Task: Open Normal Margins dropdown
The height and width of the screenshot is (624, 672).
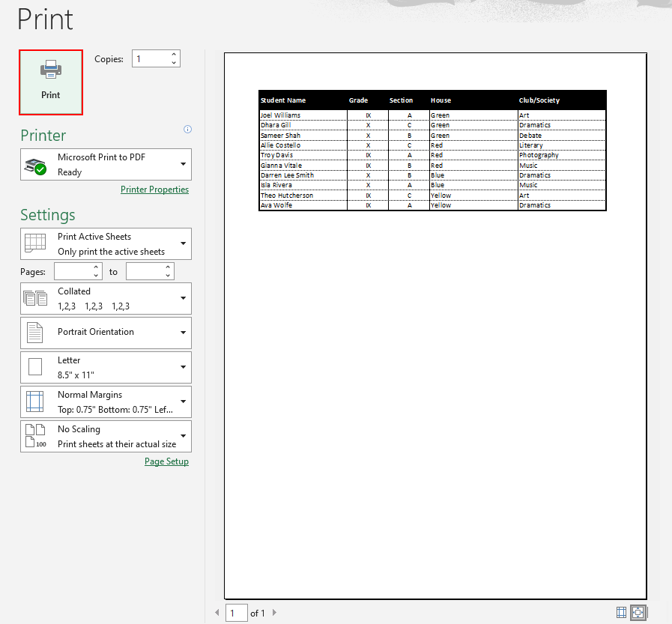Action: [x=106, y=402]
